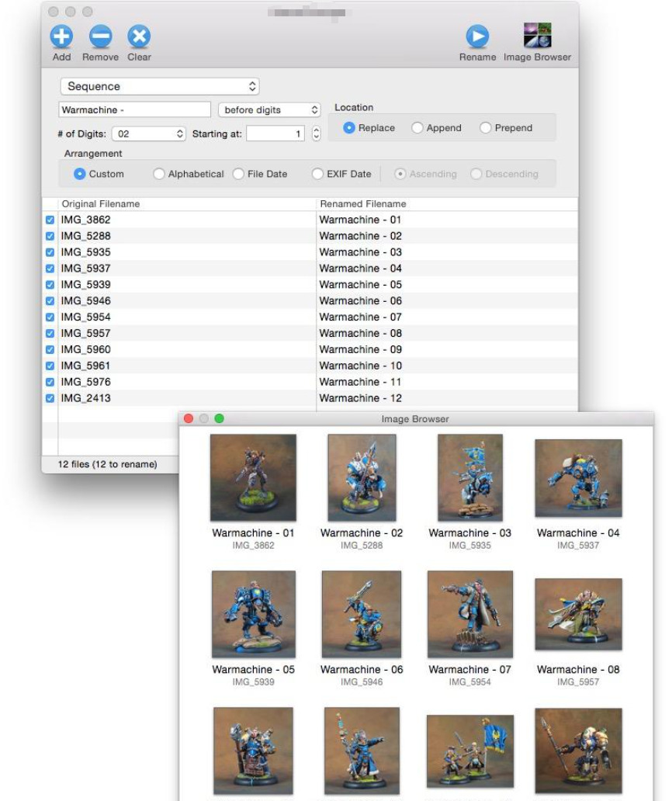Click the 'Warmachine -' text field

point(135,110)
